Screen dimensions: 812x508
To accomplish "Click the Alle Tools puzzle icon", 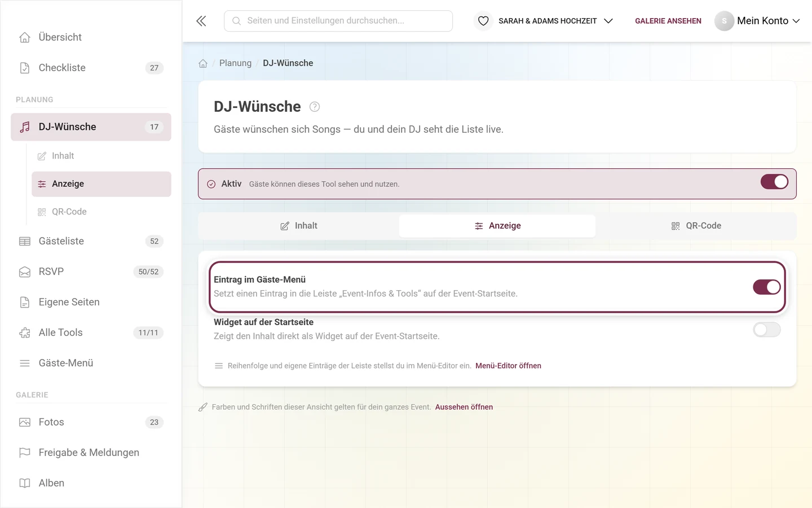I will 25,332.
